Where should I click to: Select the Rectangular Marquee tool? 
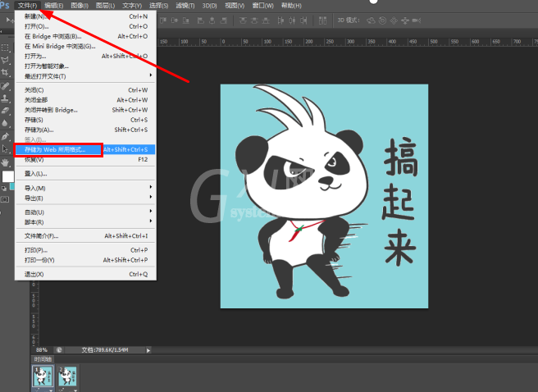[x=5, y=48]
